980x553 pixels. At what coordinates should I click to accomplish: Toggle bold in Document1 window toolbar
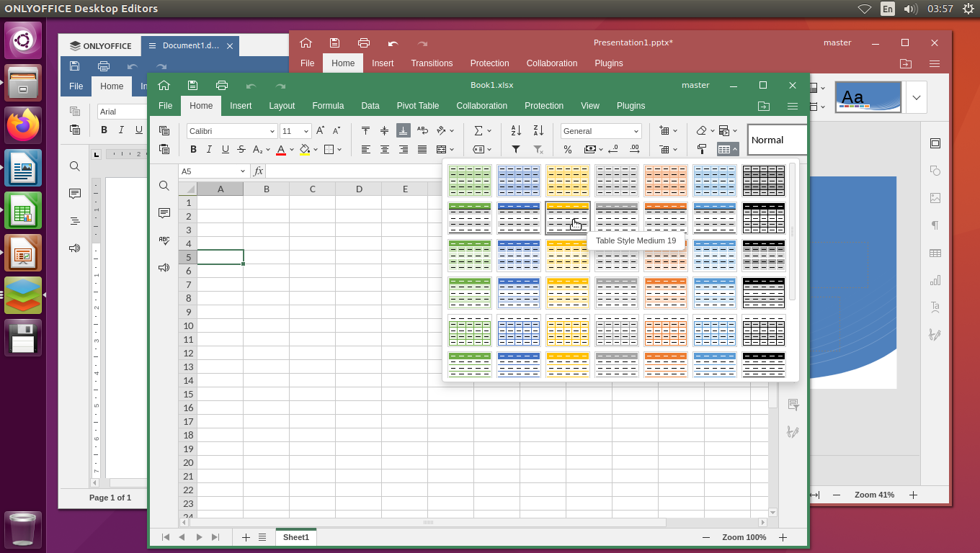pyautogui.click(x=104, y=130)
